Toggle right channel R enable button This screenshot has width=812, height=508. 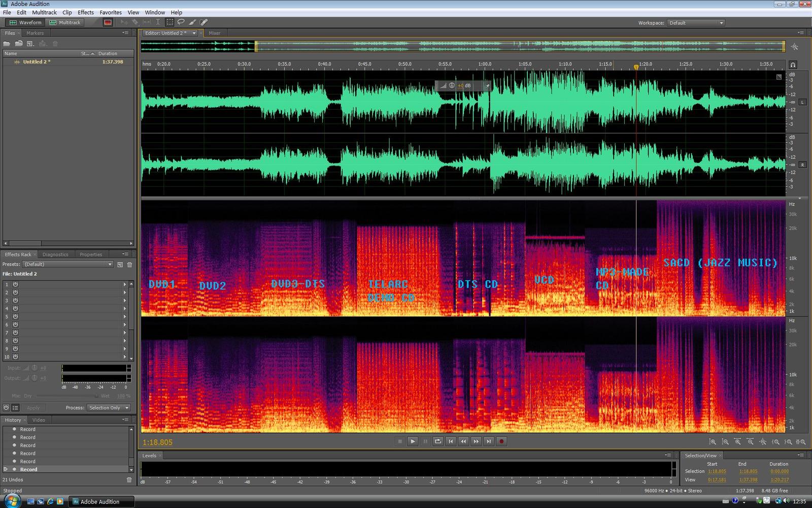pyautogui.click(x=802, y=165)
